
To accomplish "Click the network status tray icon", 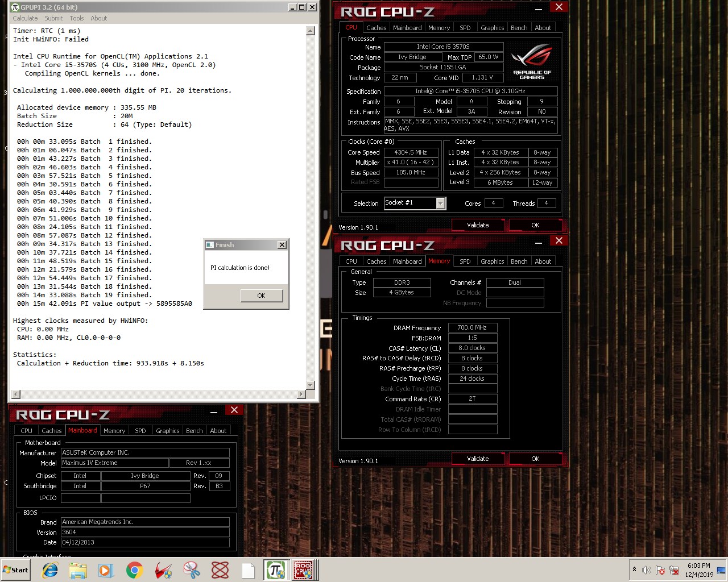I will (x=674, y=570).
